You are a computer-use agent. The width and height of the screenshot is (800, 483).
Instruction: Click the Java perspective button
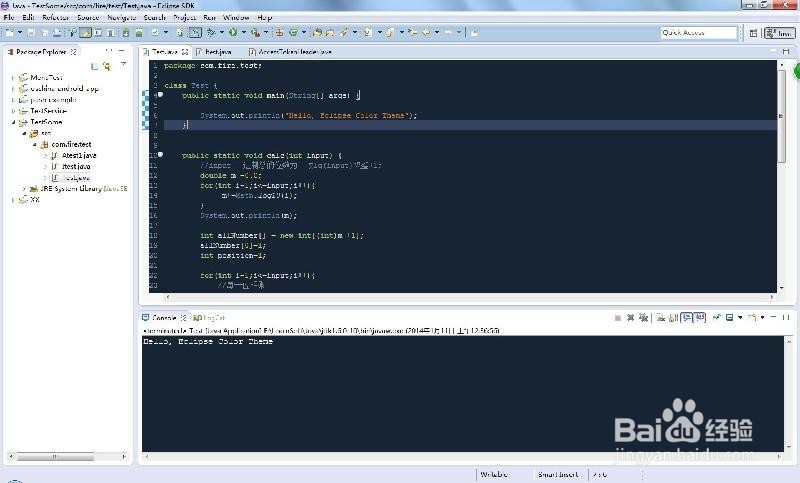coord(780,33)
